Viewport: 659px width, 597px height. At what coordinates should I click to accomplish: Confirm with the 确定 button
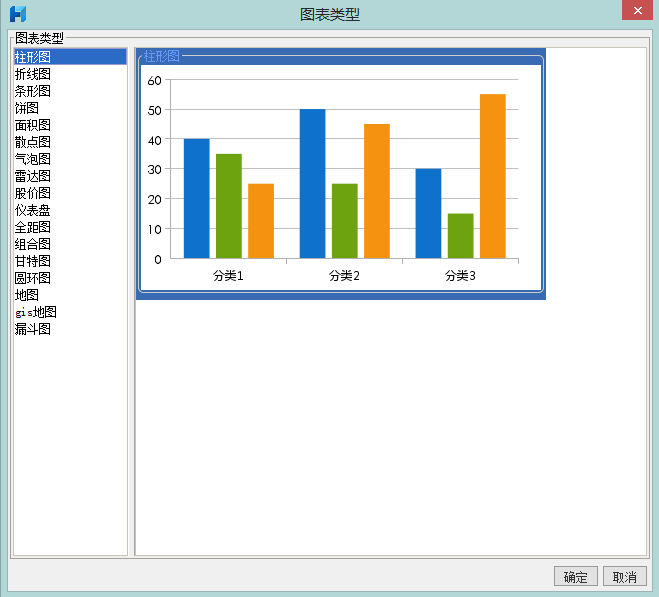point(576,576)
